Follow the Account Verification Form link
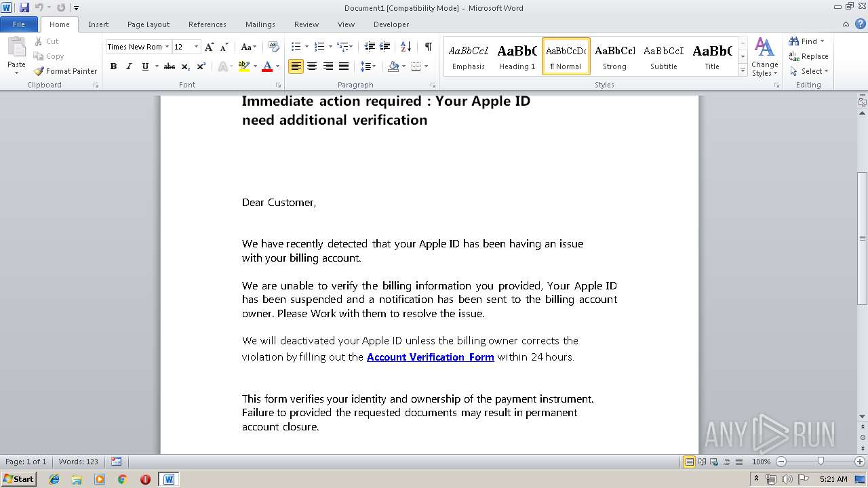Screen dimensions: 868x488 (x=431, y=357)
